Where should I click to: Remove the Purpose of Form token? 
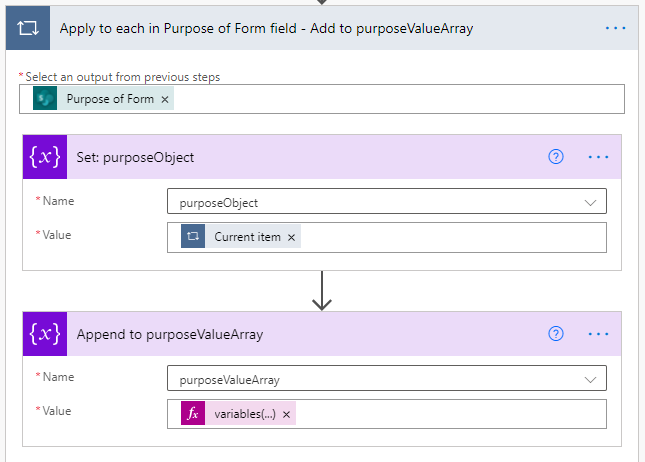[x=165, y=99]
